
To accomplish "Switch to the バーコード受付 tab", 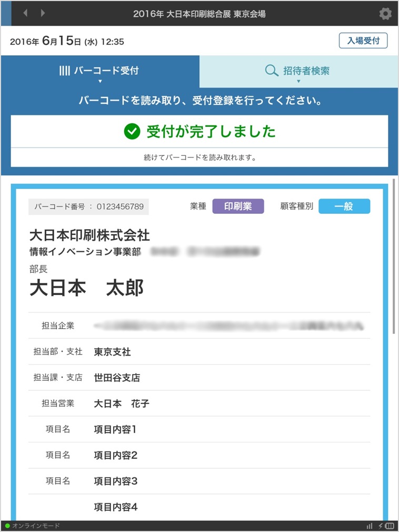I will (100, 71).
